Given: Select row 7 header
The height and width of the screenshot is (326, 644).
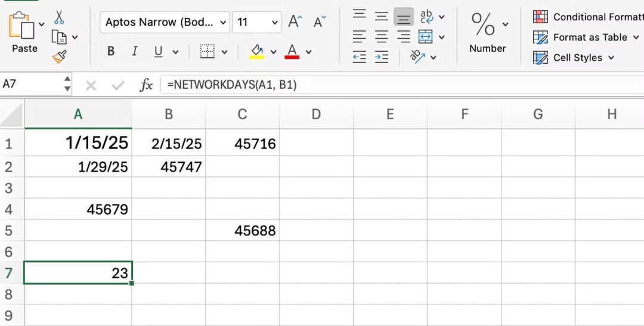Looking at the screenshot, I should pyautogui.click(x=12, y=272).
